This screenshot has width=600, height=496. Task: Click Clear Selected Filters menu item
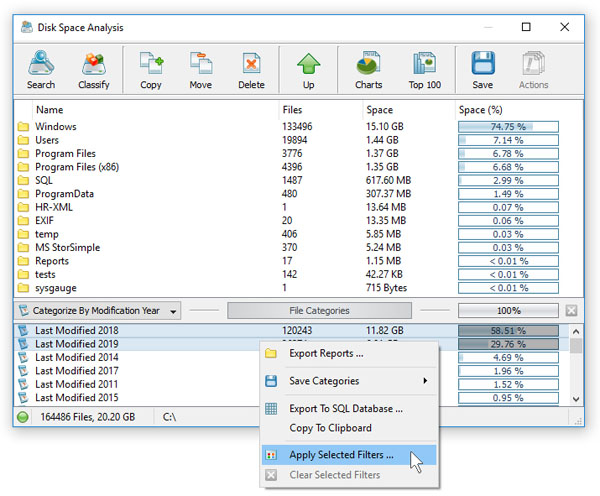(349, 475)
